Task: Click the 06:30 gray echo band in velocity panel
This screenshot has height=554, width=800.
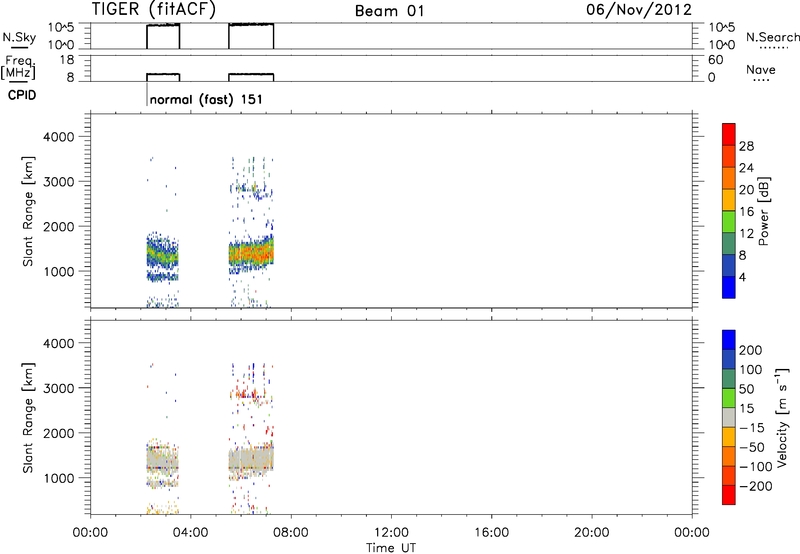Action: [251, 461]
